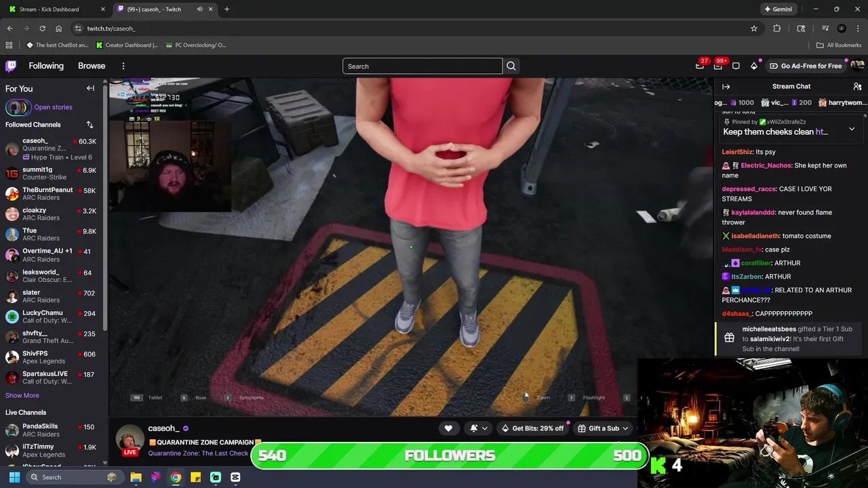Viewport: 868px width, 488px height.
Task: Show More followed channels
Action: point(22,395)
